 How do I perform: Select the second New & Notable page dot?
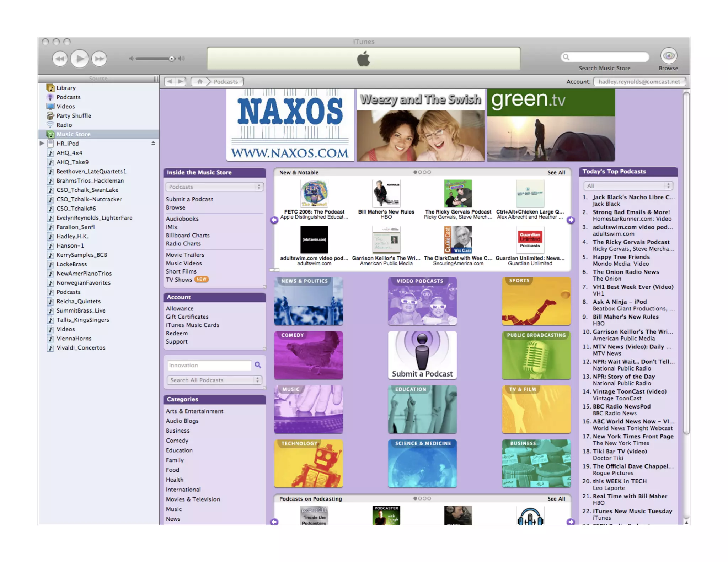(x=420, y=172)
